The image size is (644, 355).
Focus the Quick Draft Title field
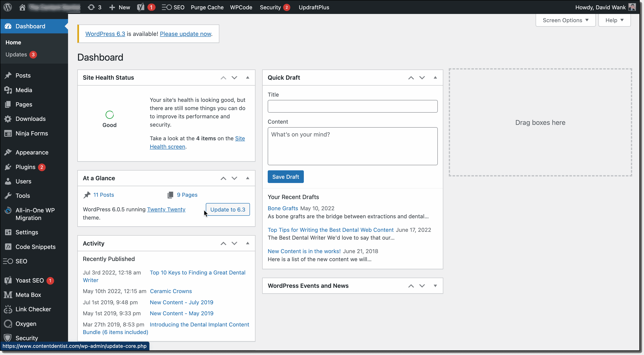(352, 106)
